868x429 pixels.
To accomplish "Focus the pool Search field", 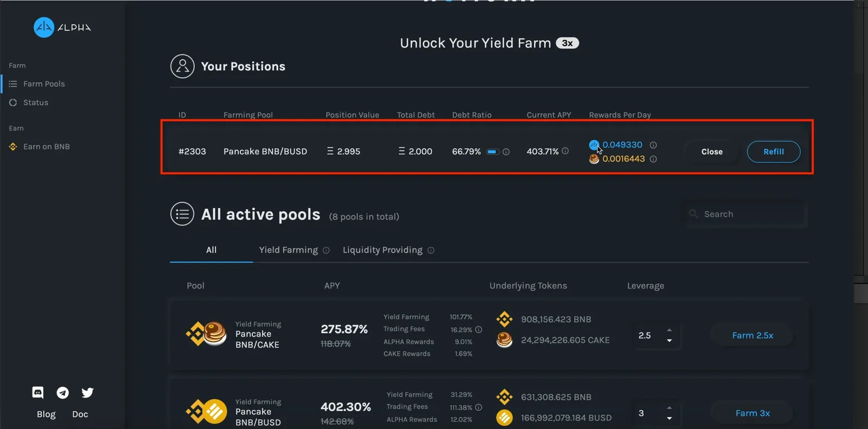I will pyautogui.click(x=744, y=214).
